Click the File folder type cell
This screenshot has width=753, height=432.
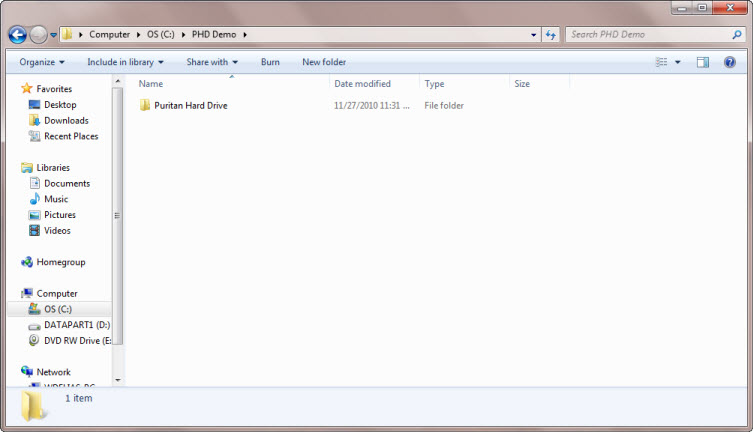444,106
